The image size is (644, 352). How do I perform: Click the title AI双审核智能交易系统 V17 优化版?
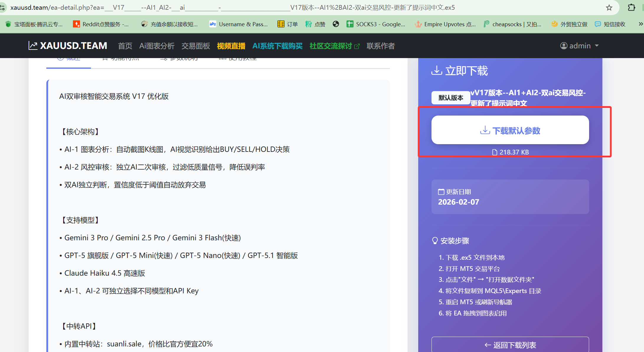pos(114,96)
